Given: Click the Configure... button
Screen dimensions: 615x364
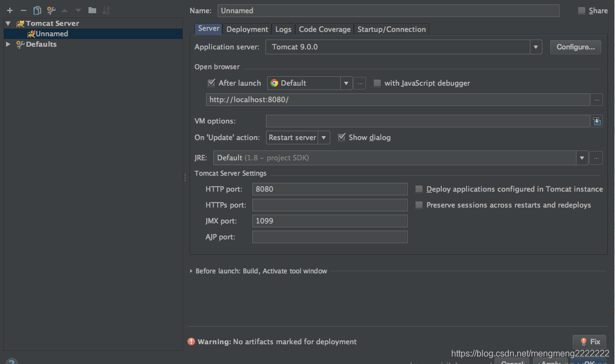Looking at the screenshot, I should tap(575, 47).
